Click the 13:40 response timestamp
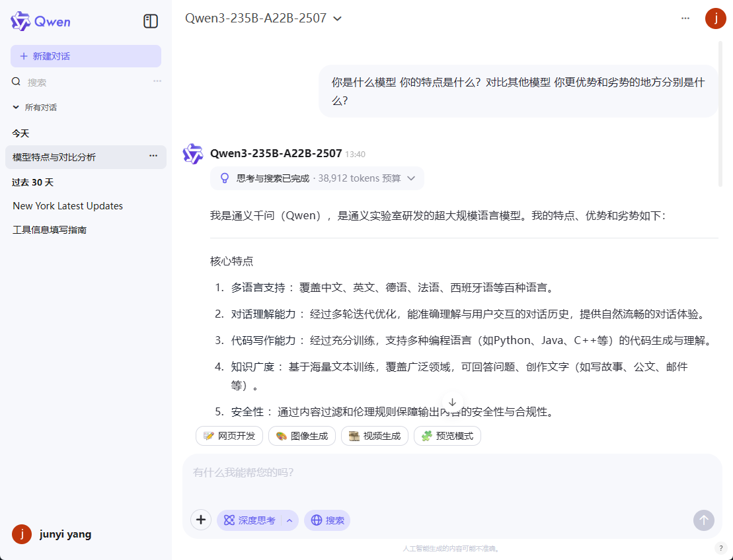This screenshot has height=560, width=733. (356, 154)
